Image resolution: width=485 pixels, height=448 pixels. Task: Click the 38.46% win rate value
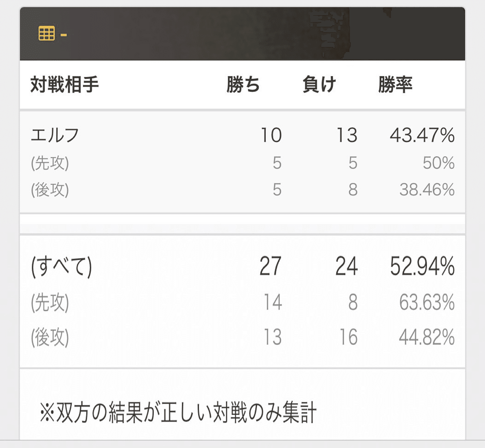(427, 189)
